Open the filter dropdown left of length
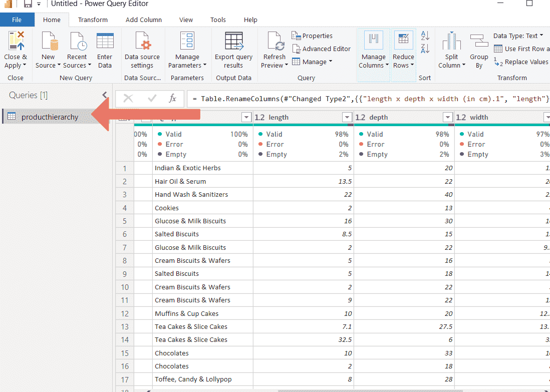The width and height of the screenshot is (550, 392). click(246, 117)
